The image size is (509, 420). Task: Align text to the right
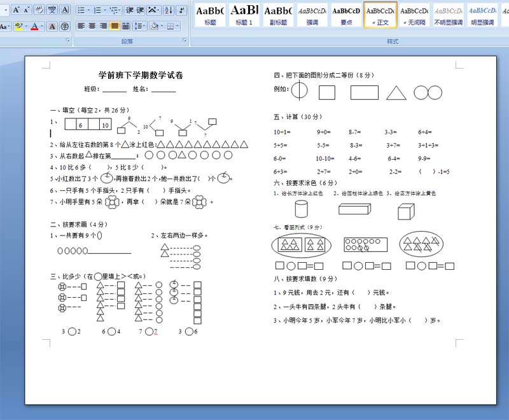pos(103,26)
